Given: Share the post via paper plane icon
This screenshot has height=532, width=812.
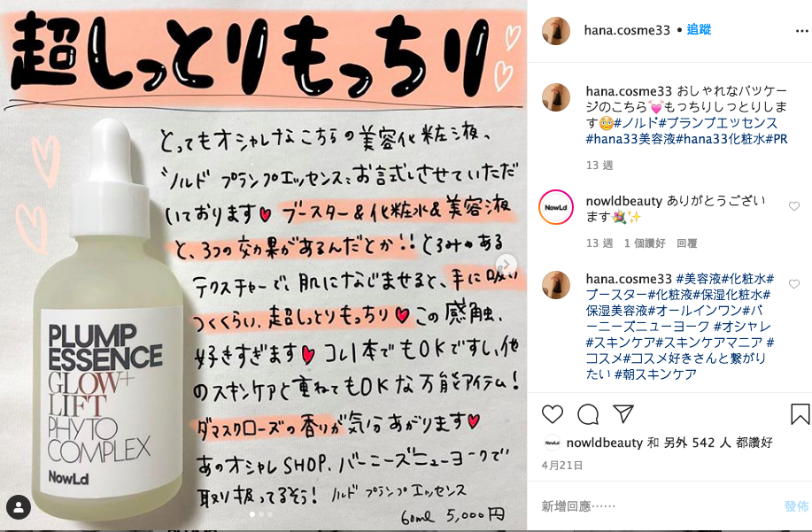Looking at the screenshot, I should point(623,413).
